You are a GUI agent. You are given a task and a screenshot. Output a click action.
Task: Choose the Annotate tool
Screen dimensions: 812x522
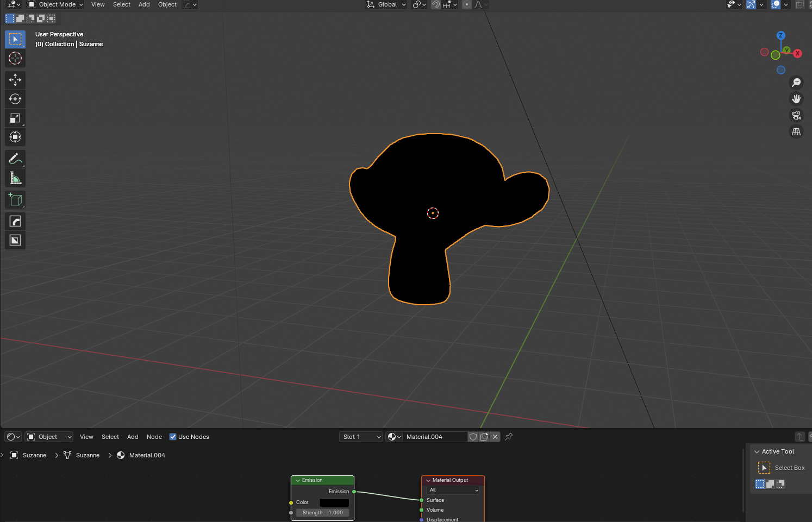[x=15, y=159]
